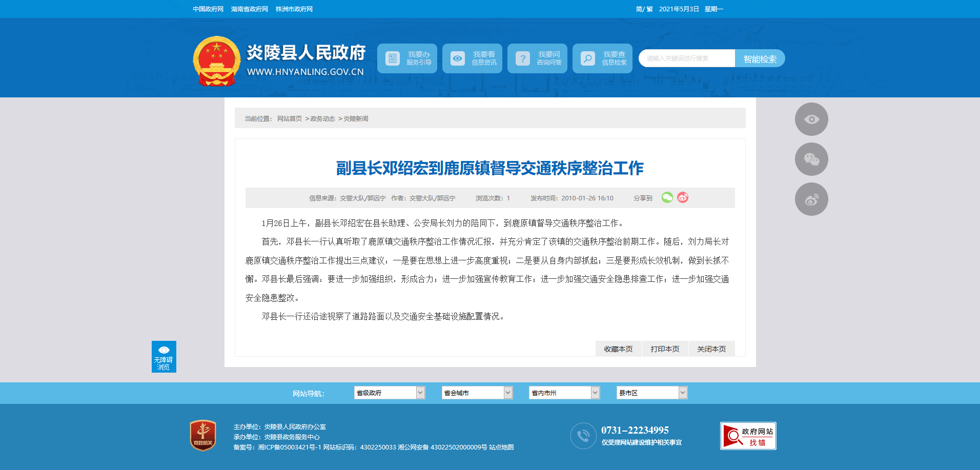Click the national emblem logo in header

[216, 61]
